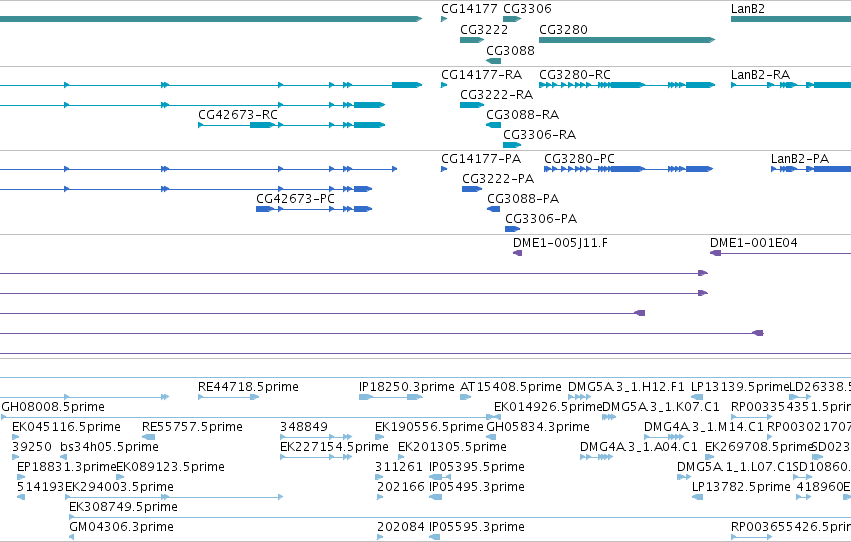Open the CG3306-RA transcript label
The height and width of the screenshot is (542, 851).
point(539,135)
